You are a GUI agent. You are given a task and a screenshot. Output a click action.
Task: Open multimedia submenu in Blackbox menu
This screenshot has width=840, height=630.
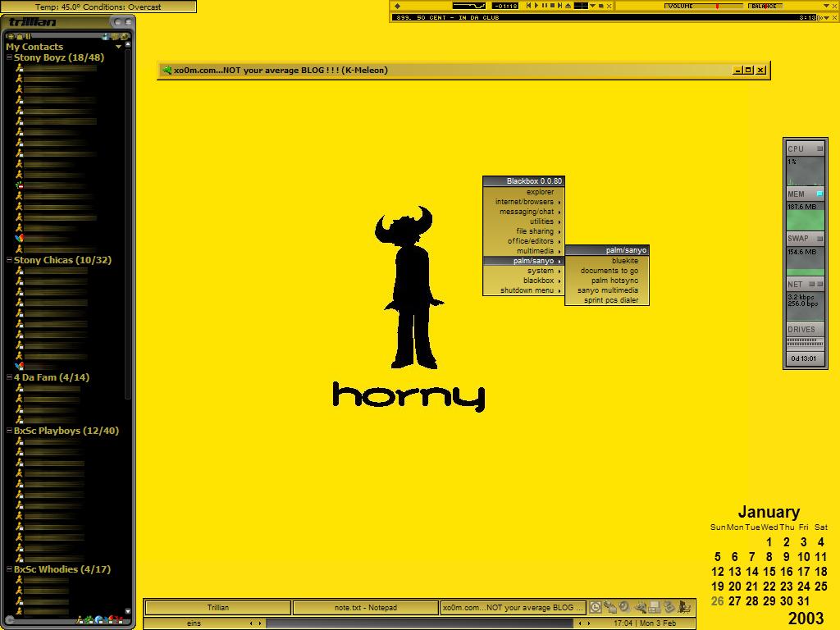point(523,251)
